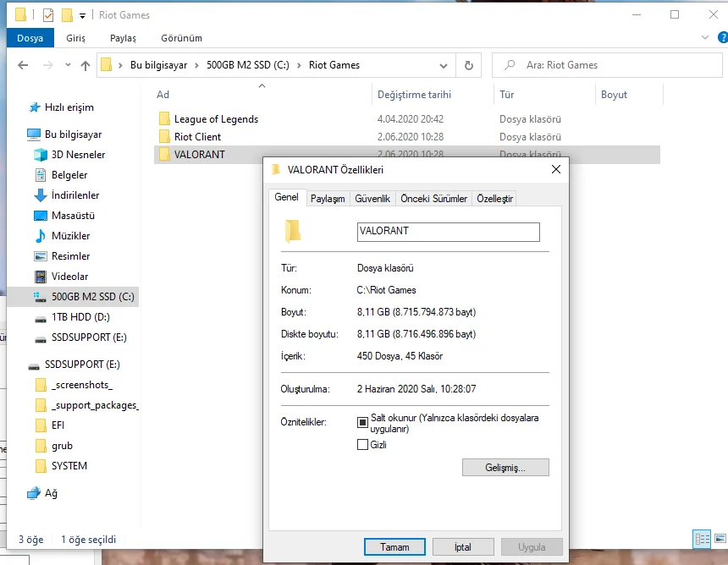Screen dimensions: 728x565
Task: Click the chevron after 'Bu bilgisayar' breadcrumb
Action: (197, 65)
